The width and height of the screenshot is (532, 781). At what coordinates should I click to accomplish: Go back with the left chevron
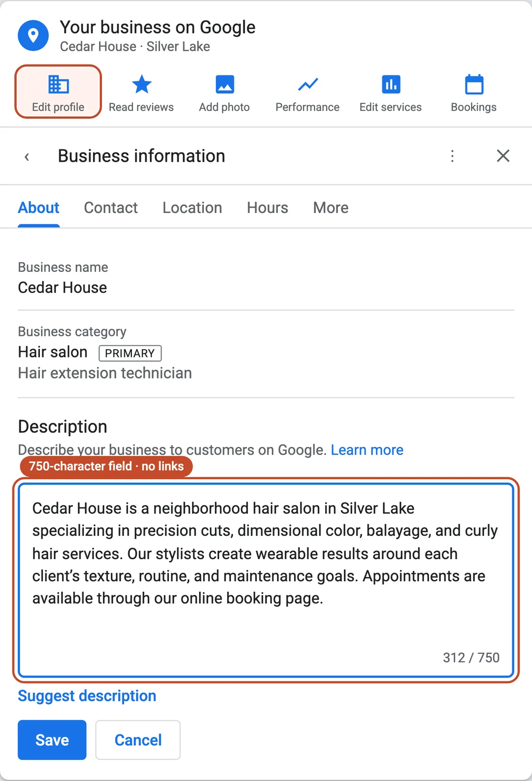click(27, 157)
